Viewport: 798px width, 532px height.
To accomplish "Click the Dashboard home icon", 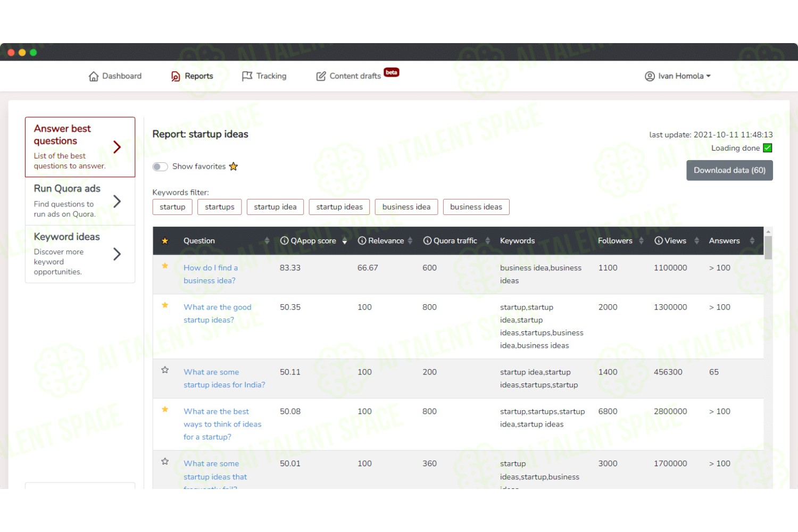I will (x=94, y=76).
